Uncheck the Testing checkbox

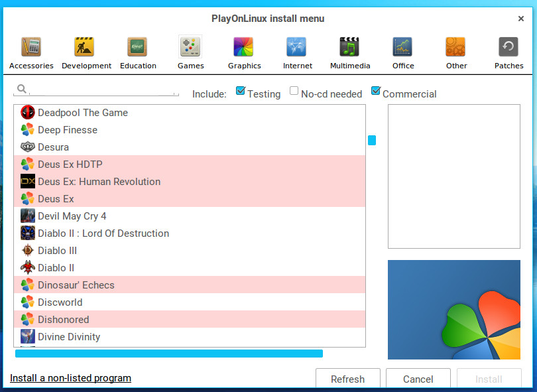click(241, 92)
